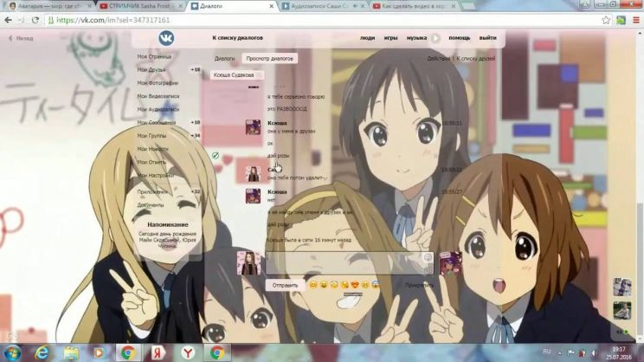Open игры in top navigation
The image size is (644, 362).
[390, 38]
